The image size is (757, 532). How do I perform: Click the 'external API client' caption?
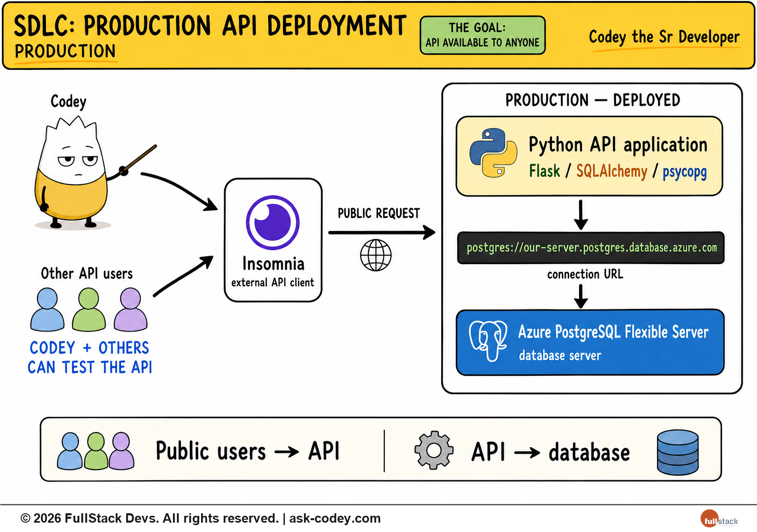273,282
